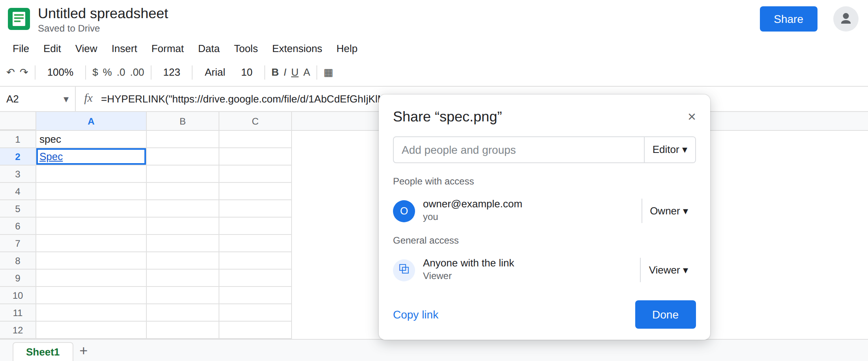Open the Google Sheets home icon
Screen dimensions: 868x361
coord(19,19)
